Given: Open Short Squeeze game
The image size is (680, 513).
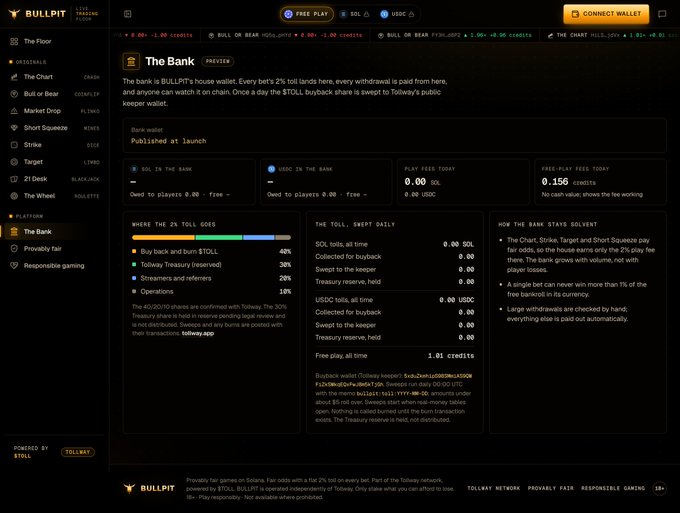Looking at the screenshot, I should 55,127.
